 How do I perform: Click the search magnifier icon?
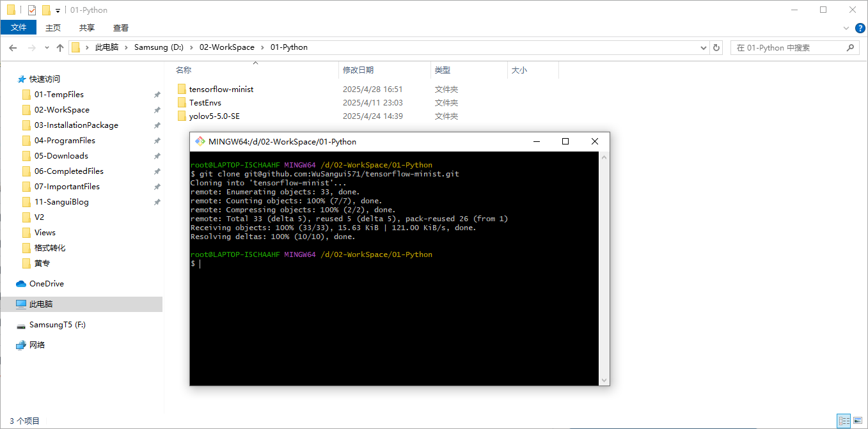pyautogui.click(x=851, y=47)
